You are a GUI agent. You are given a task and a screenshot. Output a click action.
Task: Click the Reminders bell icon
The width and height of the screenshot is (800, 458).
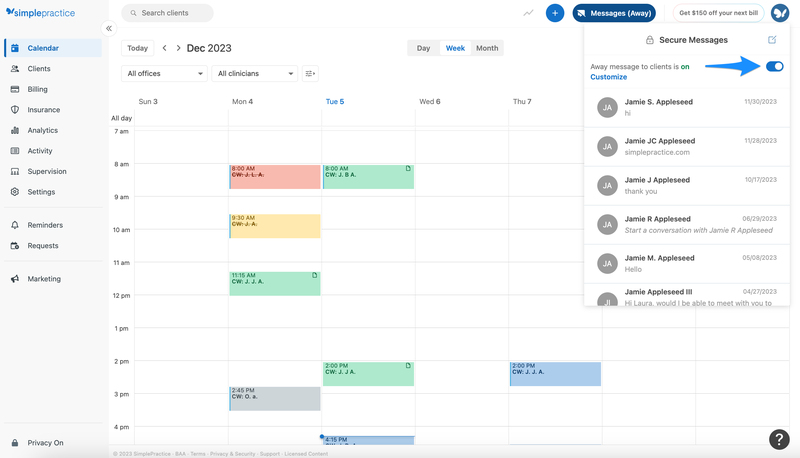(x=15, y=225)
